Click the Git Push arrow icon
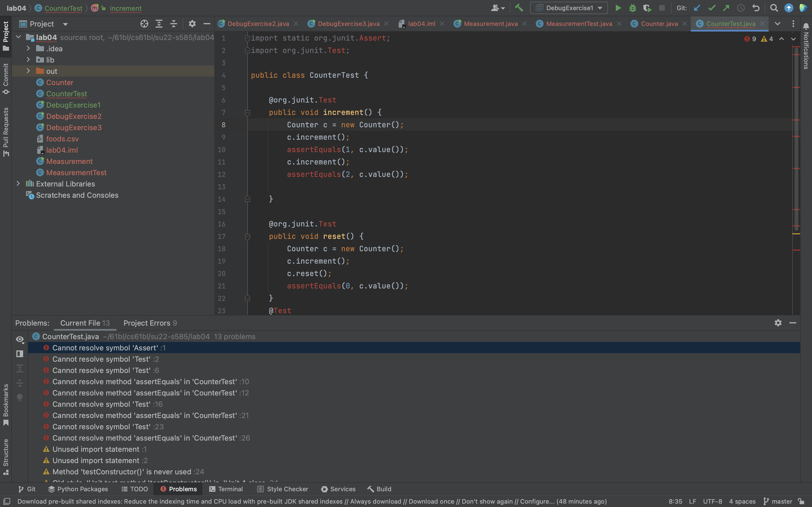This screenshot has width=812, height=507. tap(726, 8)
